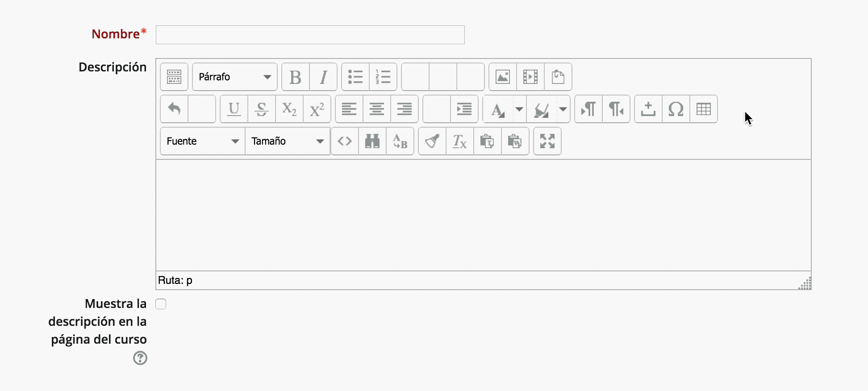Image resolution: width=868 pixels, height=391 pixels.
Task: Edit HTML source code
Action: [x=345, y=141]
